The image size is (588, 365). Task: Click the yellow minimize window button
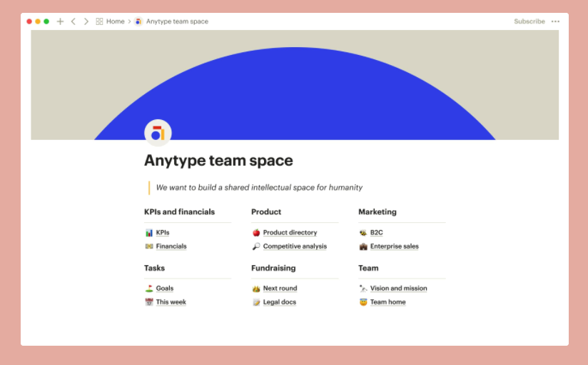[x=38, y=21]
